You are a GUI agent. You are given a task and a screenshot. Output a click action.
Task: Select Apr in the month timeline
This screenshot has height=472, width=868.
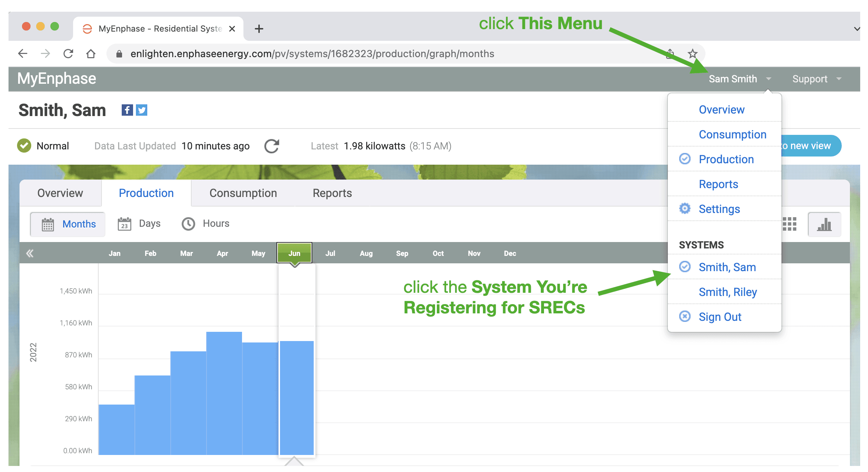pyautogui.click(x=223, y=253)
